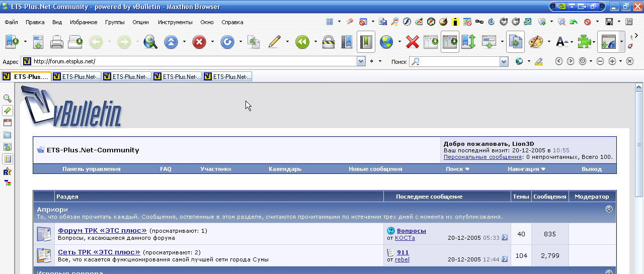Open the address bar dropdown list
The height and width of the screenshot is (274, 644).
361,61
